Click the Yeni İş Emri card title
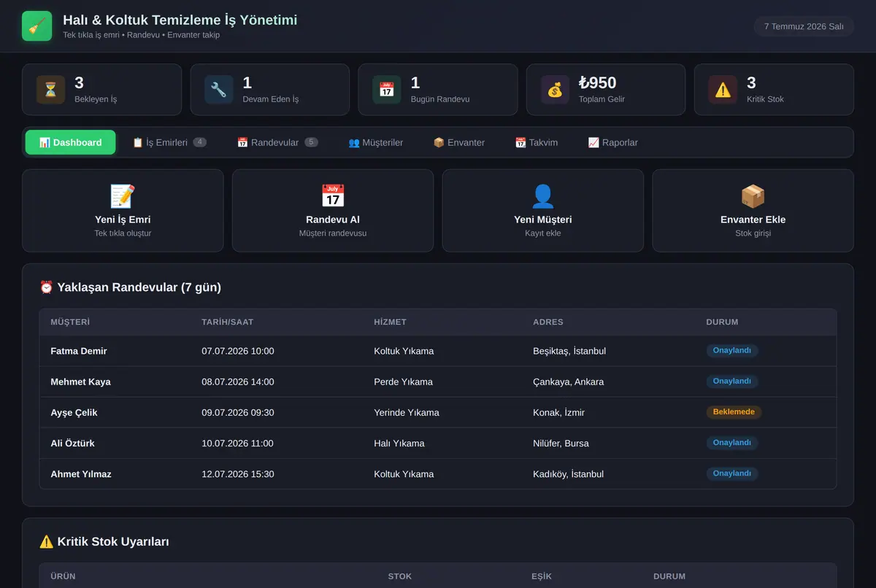 (x=123, y=220)
